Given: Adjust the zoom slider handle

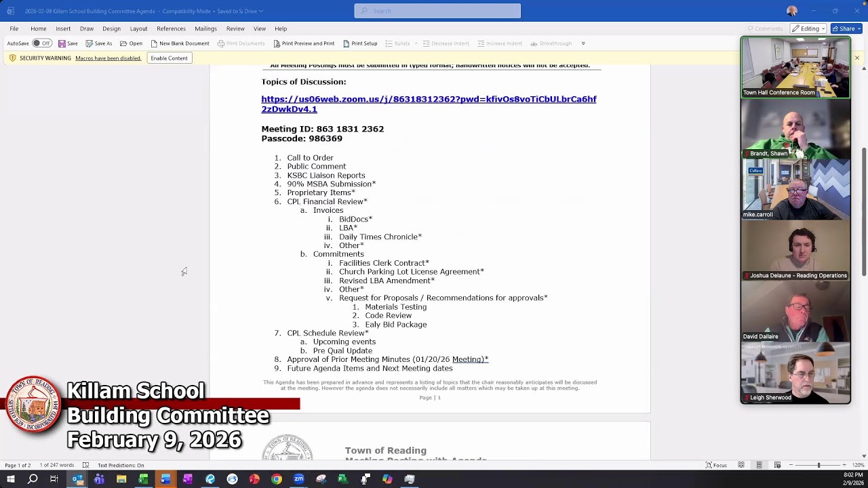Looking at the screenshot, I should [x=818, y=465].
